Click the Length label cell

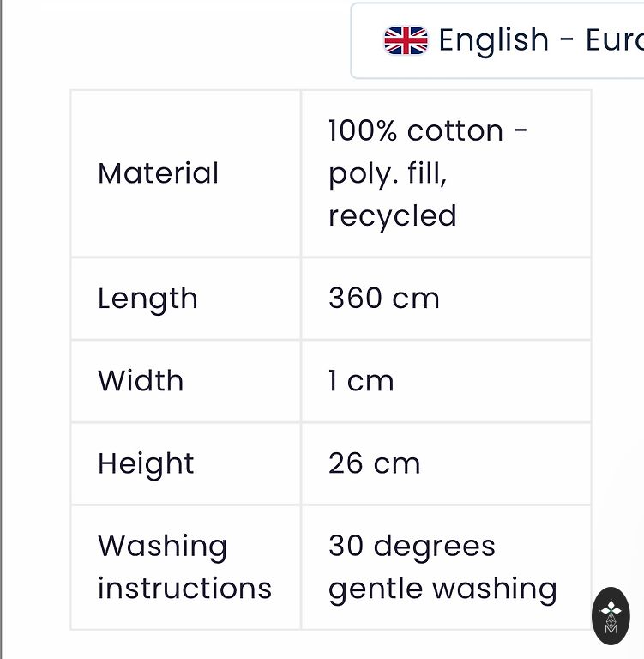point(147,299)
